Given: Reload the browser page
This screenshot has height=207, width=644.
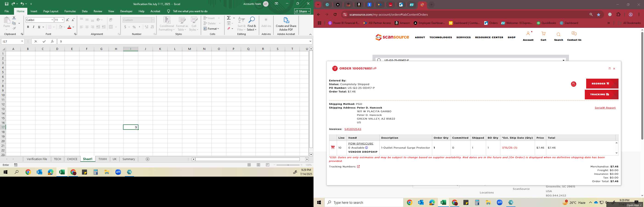Looking at the screenshot, I should click(x=335, y=14).
